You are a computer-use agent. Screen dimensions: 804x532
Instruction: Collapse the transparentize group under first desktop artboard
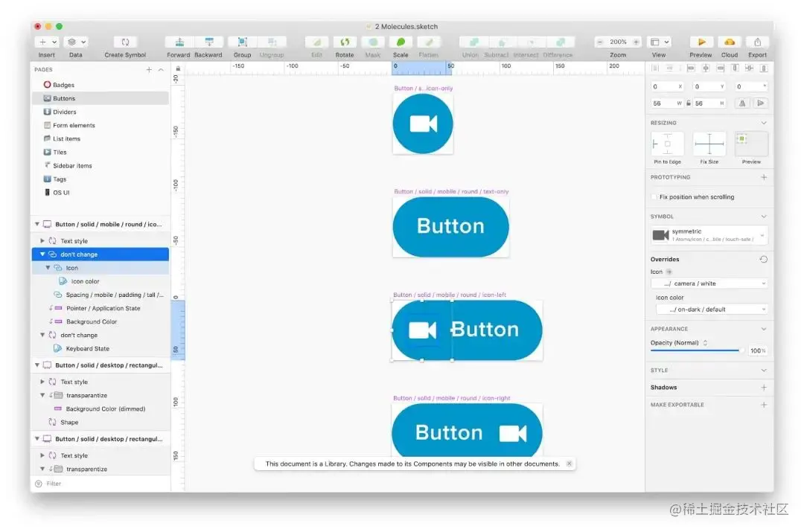[x=42, y=395]
